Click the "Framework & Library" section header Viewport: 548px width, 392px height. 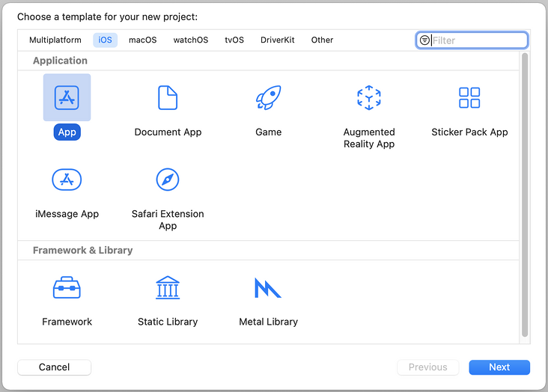[83, 251]
